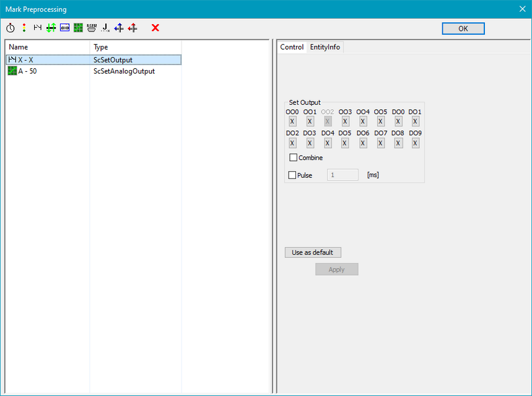Click the green analog output grid icon
This screenshot has width=532, height=396.
[x=78, y=28]
